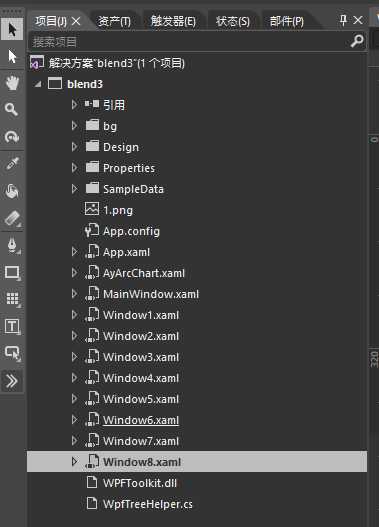Image resolution: width=379 pixels, height=527 pixels.
Task: Select the SampleData folder name
Action: coord(133,189)
